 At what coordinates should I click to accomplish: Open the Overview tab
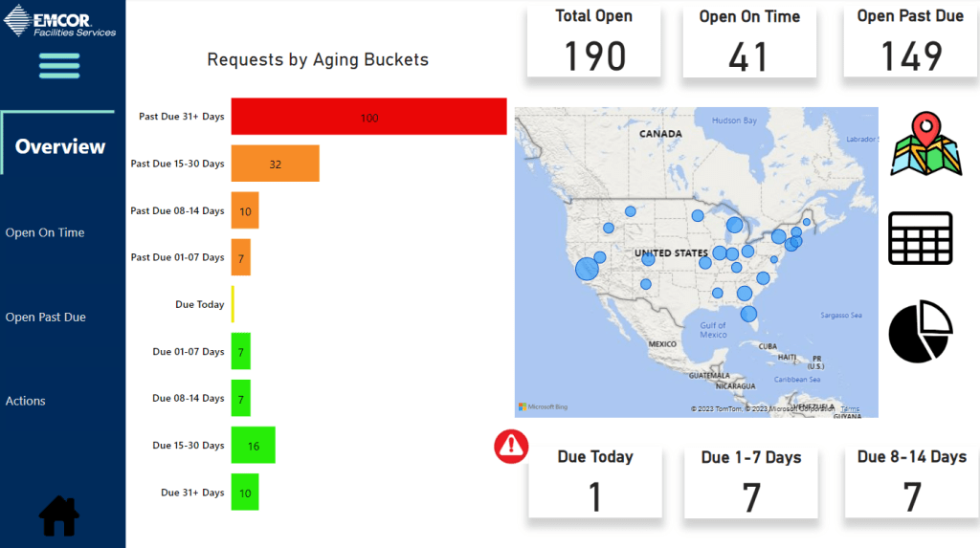60,146
